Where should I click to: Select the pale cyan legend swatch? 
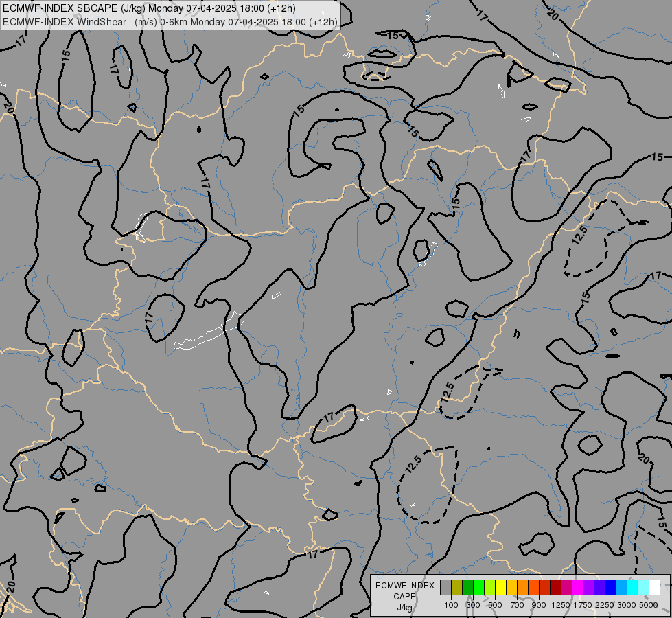pyautogui.click(x=643, y=587)
